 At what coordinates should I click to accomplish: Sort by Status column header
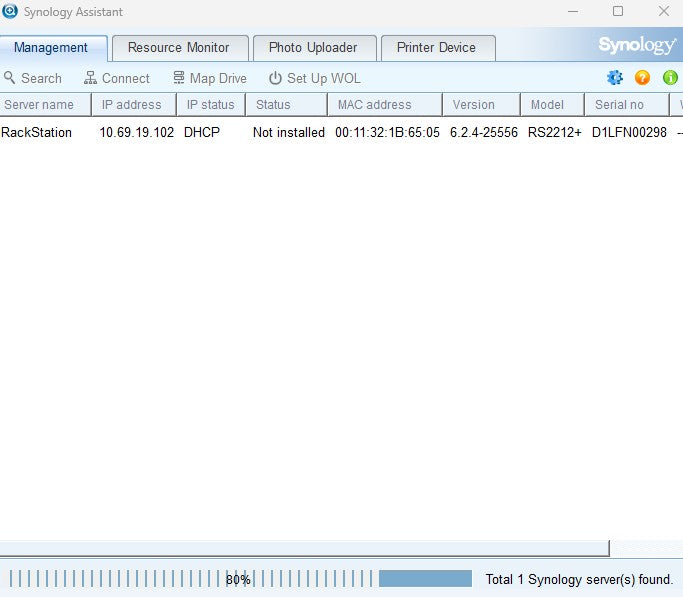pos(287,105)
